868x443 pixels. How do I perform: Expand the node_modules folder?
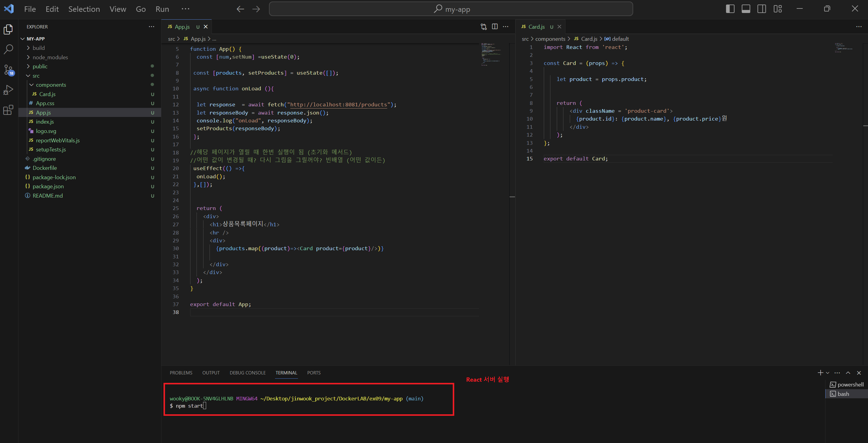coord(50,57)
